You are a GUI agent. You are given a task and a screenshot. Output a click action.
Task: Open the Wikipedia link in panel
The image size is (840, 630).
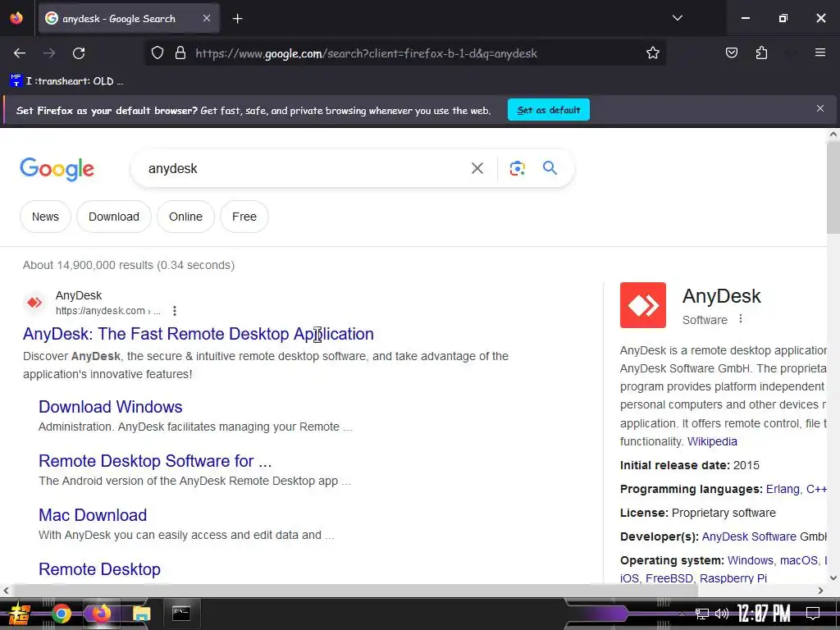tap(712, 441)
